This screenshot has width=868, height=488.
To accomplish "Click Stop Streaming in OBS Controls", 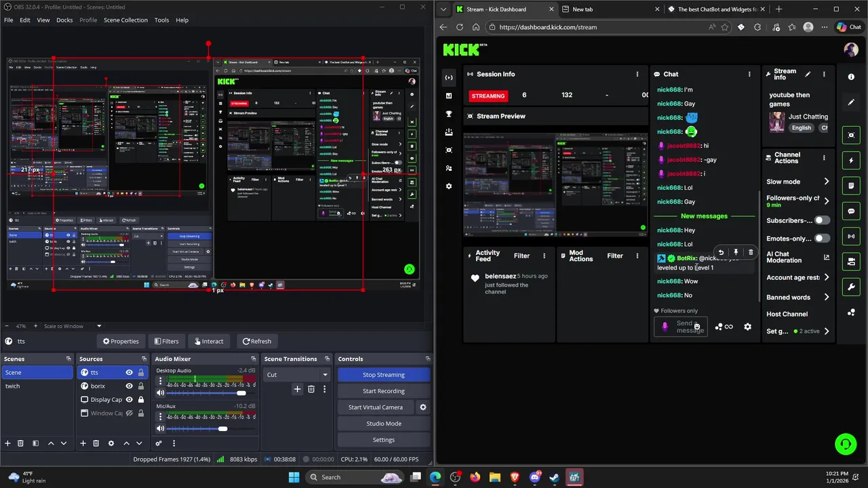I will point(384,375).
